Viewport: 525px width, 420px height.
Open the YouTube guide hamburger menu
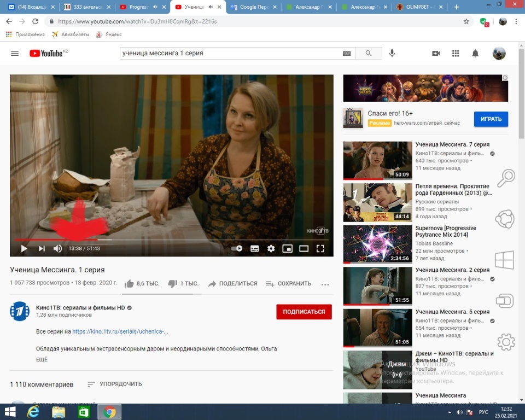(15, 53)
